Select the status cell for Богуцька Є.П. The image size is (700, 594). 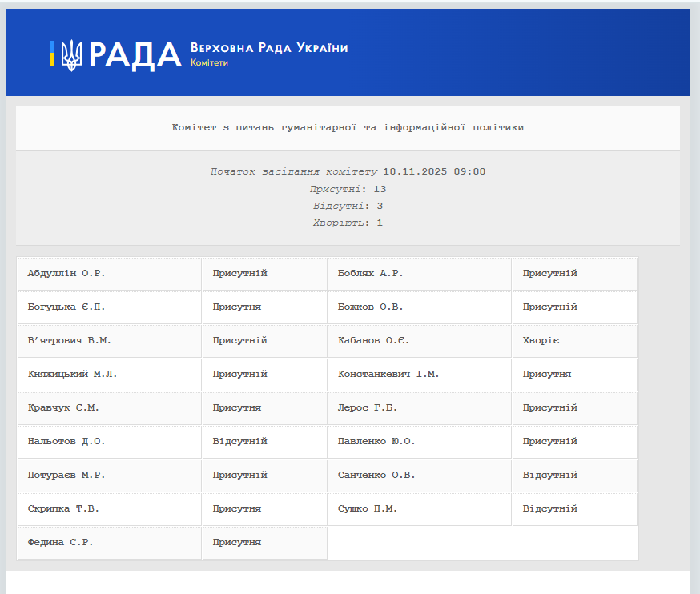point(264,307)
